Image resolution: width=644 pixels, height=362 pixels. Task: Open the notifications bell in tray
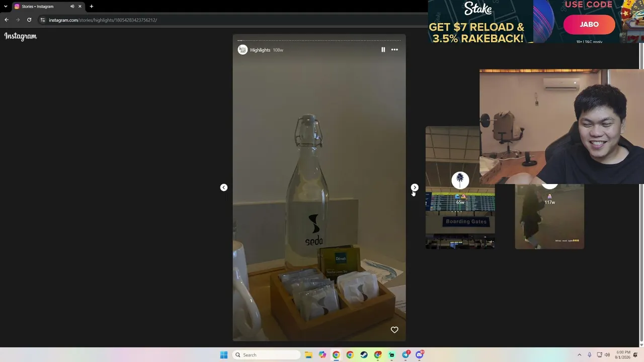pos(635,355)
